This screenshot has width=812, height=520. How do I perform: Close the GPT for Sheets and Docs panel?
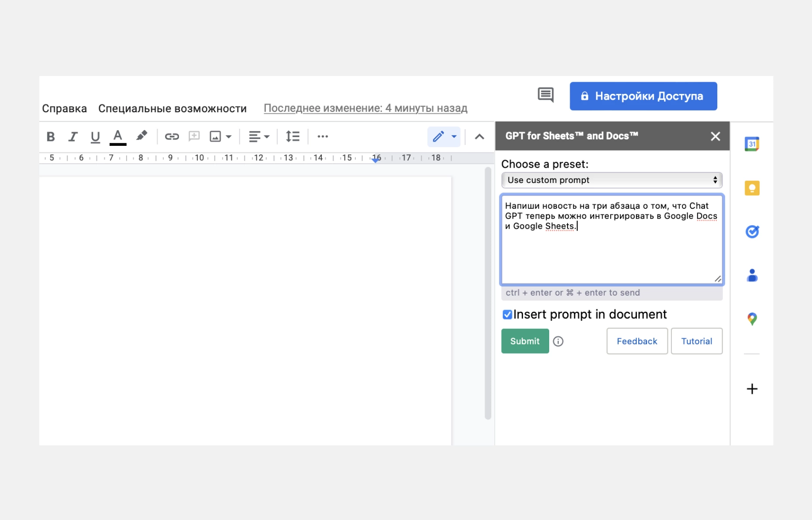[715, 136]
